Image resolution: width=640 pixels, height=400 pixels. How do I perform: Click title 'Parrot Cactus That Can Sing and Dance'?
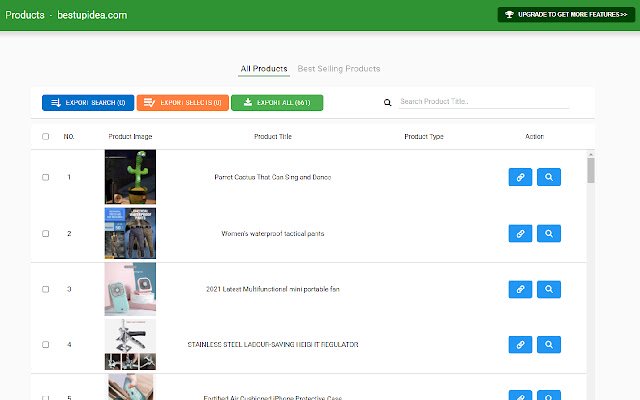point(273,177)
